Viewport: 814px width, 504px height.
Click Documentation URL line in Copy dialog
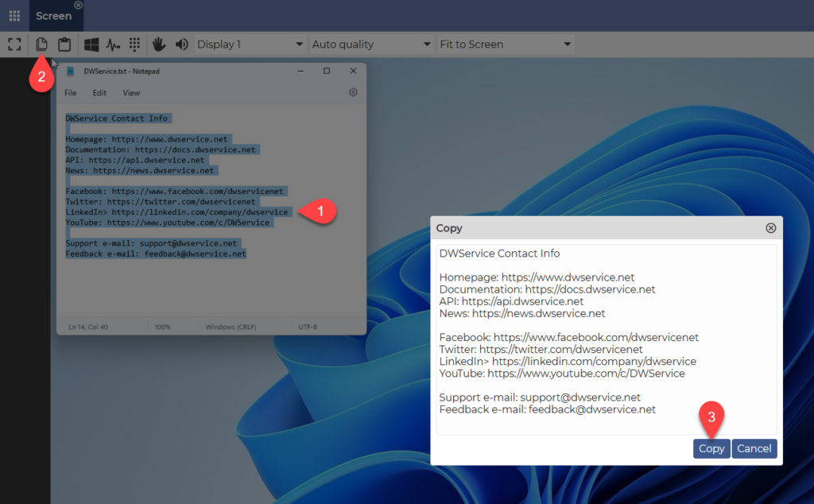click(547, 289)
